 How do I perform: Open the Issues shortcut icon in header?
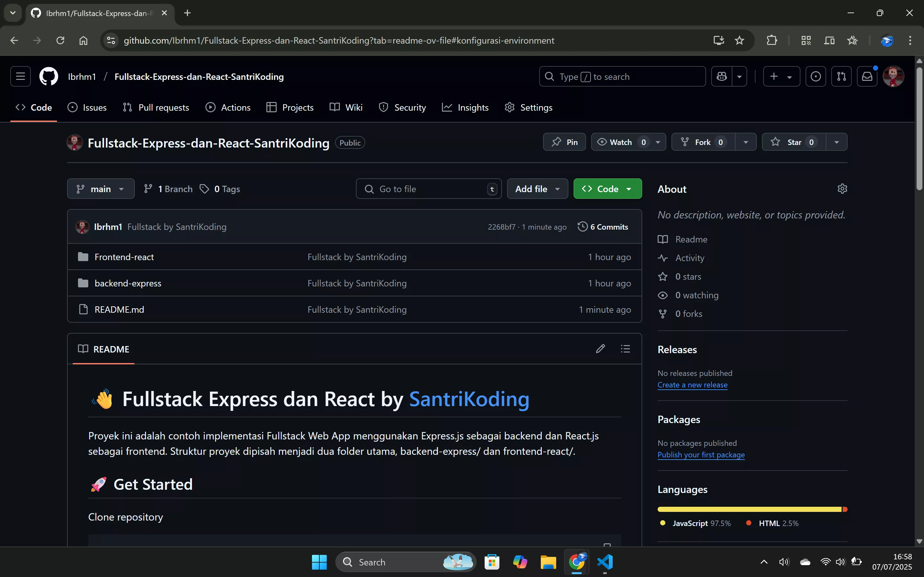click(x=816, y=76)
